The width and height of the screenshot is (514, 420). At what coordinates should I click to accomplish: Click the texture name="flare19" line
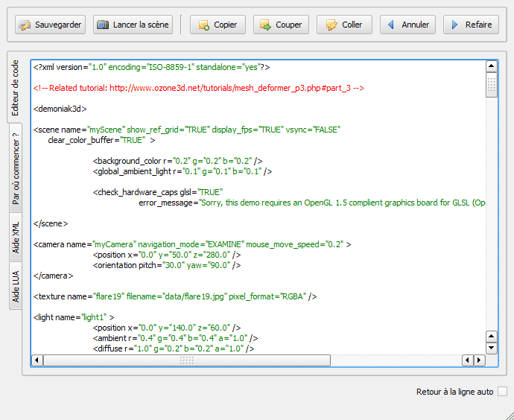175,296
